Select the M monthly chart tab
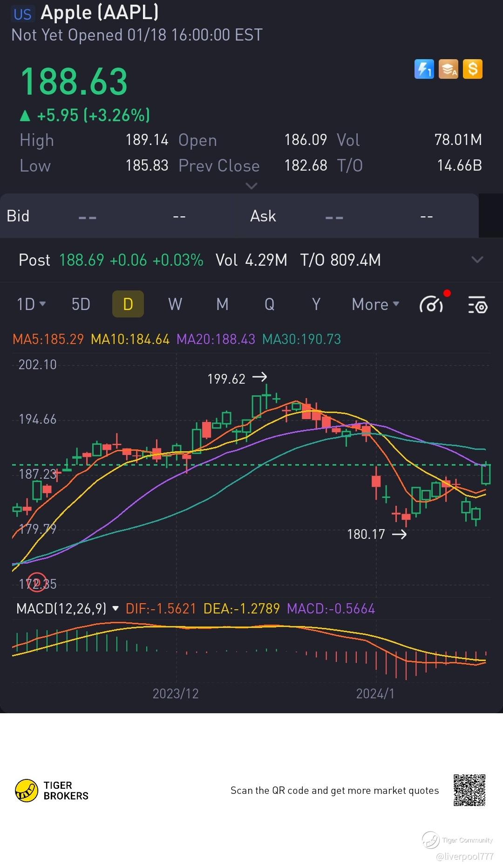 click(x=222, y=304)
